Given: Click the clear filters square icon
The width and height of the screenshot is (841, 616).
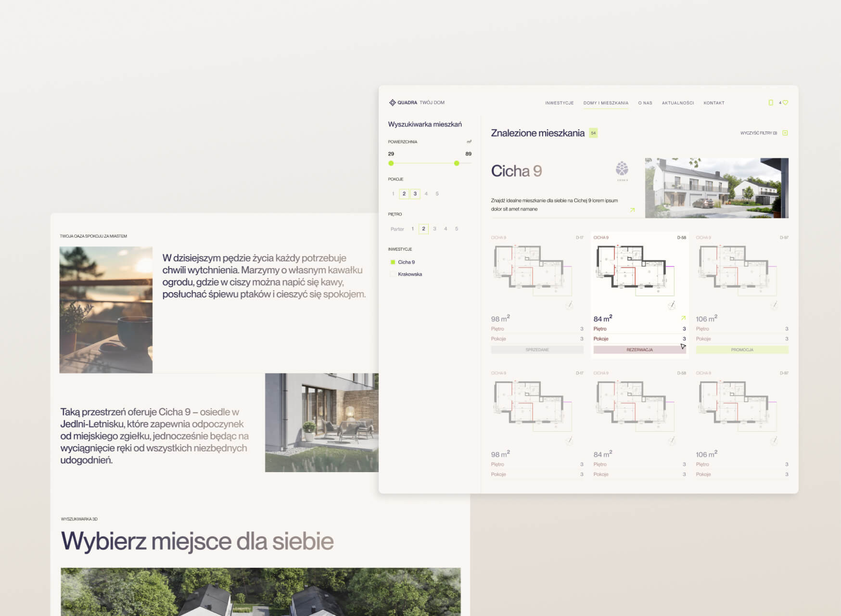Looking at the screenshot, I should click(785, 133).
